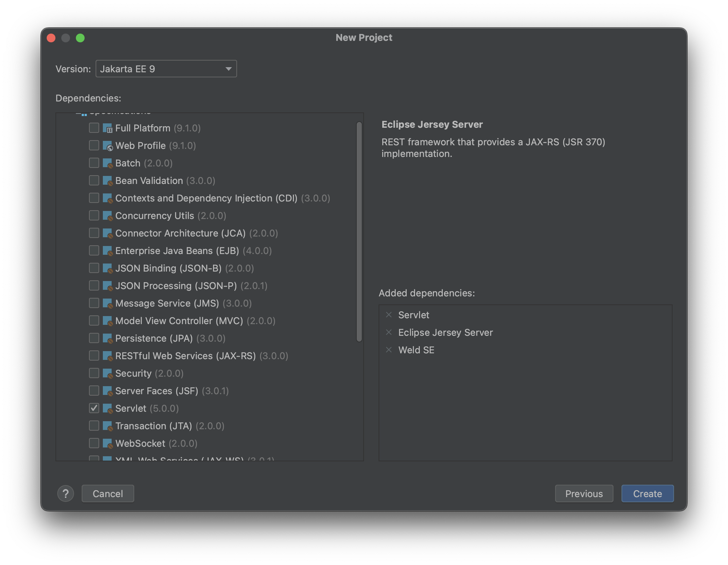Remove Eclipse Jersey Server dependency
This screenshot has height=565, width=728.
coord(389,333)
